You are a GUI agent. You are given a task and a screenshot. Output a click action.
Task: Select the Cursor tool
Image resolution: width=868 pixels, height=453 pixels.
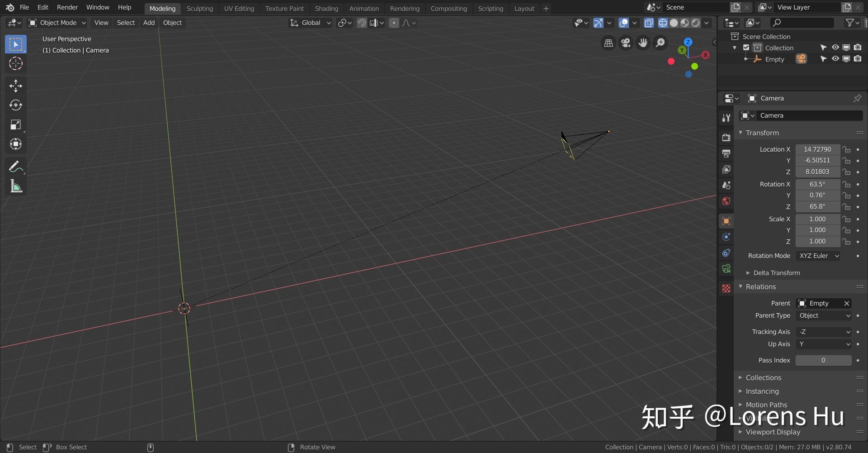pyautogui.click(x=16, y=63)
